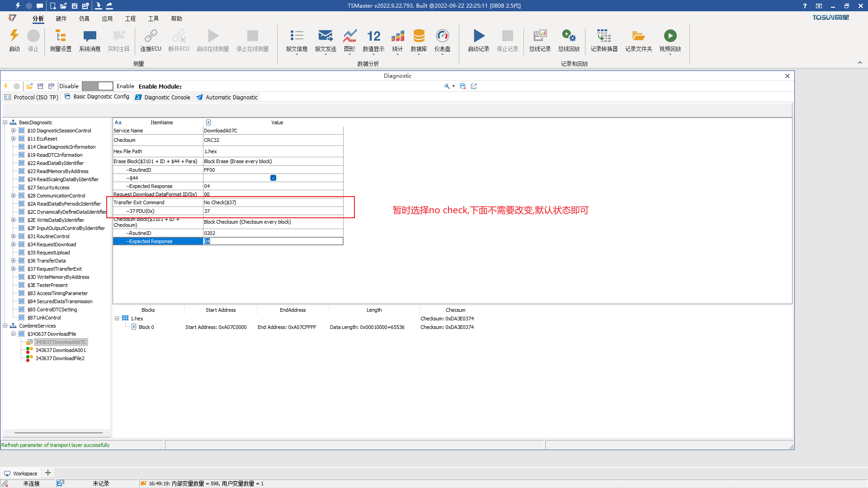Click the pop-out window icon in Diagnostic toolbar
Viewport: 868px width, 488px height.
click(474, 86)
